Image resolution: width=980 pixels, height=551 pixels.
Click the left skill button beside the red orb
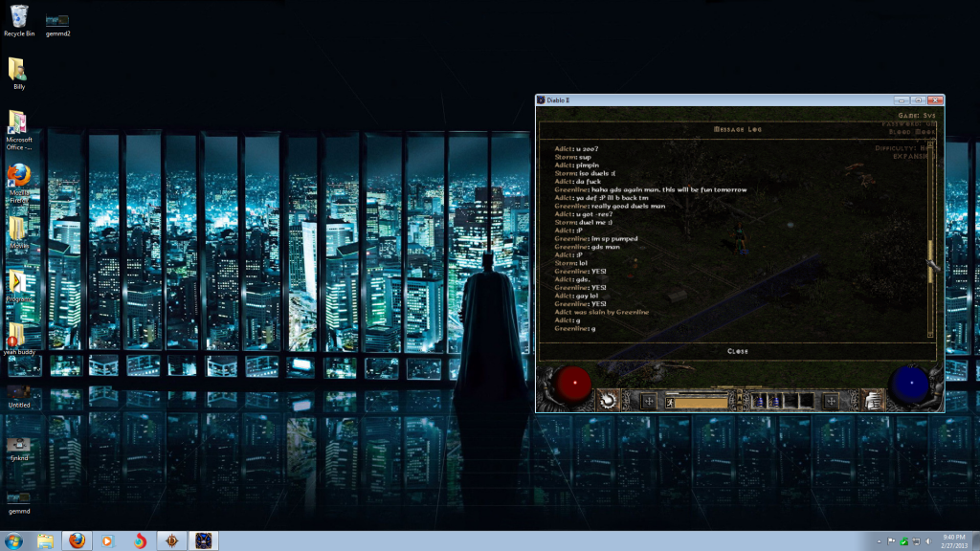pos(608,400)
